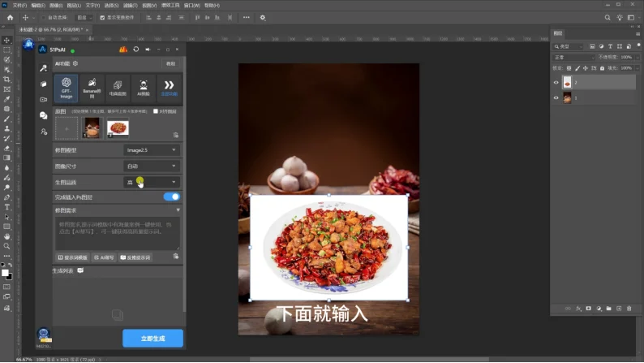
Task: Open the opacity 100% dropdown arrow
Action: pos(638,57)
